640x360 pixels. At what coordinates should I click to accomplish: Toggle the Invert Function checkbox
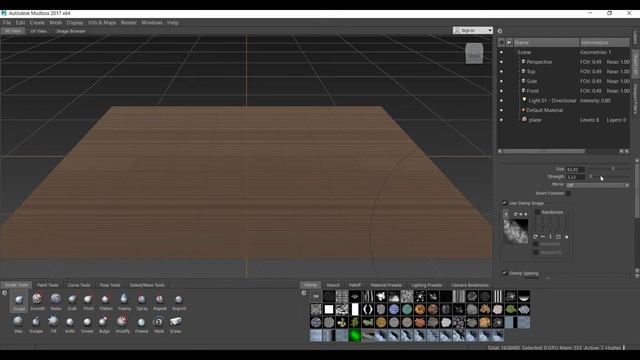[x=568, y=193]
